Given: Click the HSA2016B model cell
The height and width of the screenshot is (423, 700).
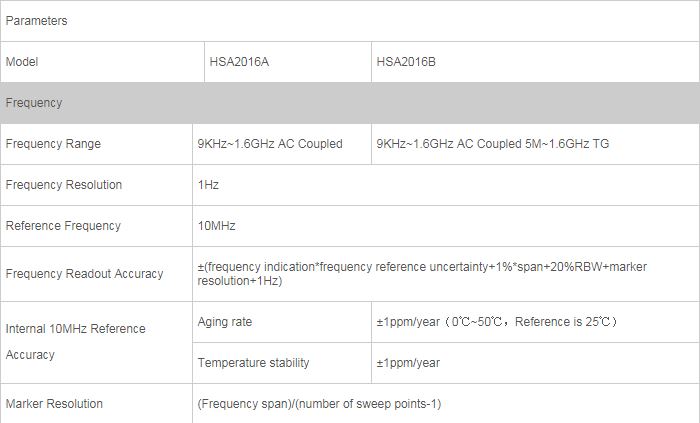Looking at the screenshot, I should (406, 62).
